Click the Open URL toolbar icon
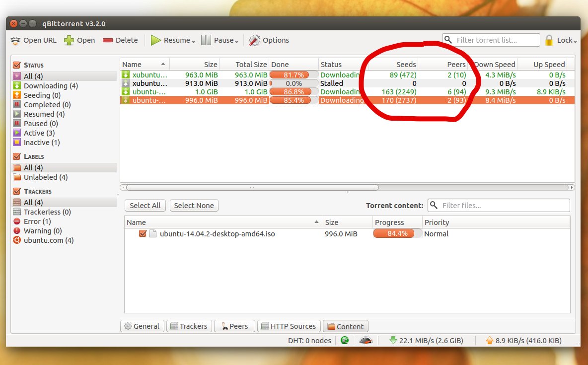 point(16,40)
